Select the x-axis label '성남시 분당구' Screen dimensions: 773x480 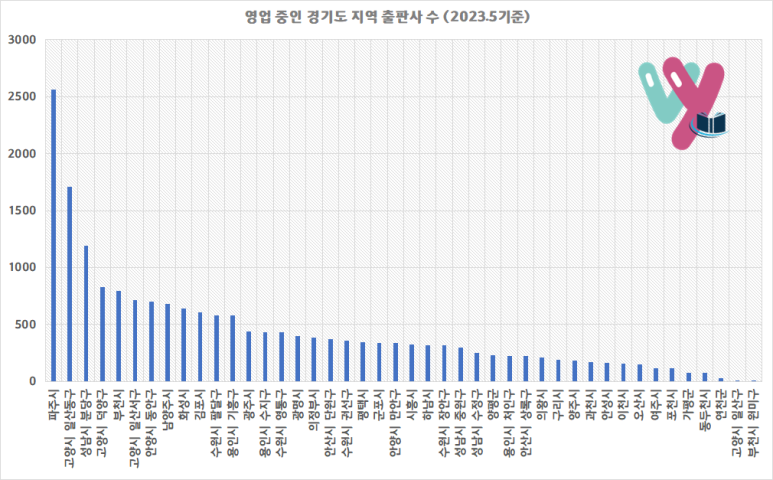(86, 422)
